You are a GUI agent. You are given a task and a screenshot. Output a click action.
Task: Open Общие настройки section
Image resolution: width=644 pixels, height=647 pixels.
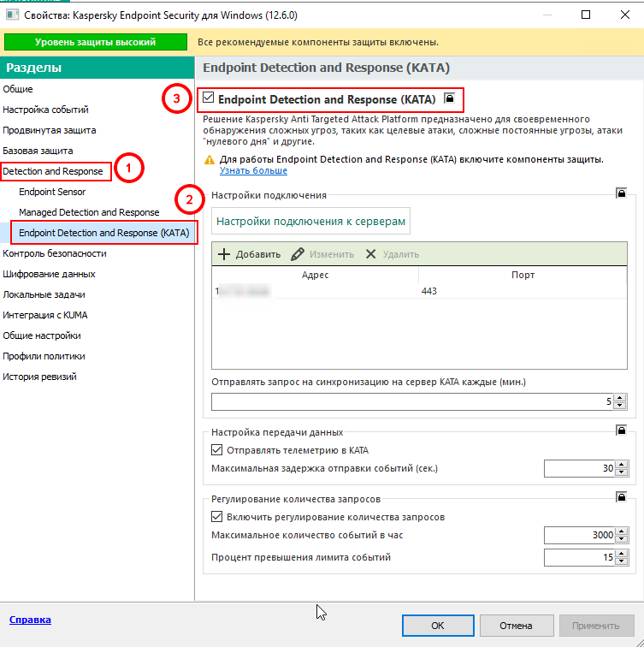click(x=42, y=335)
